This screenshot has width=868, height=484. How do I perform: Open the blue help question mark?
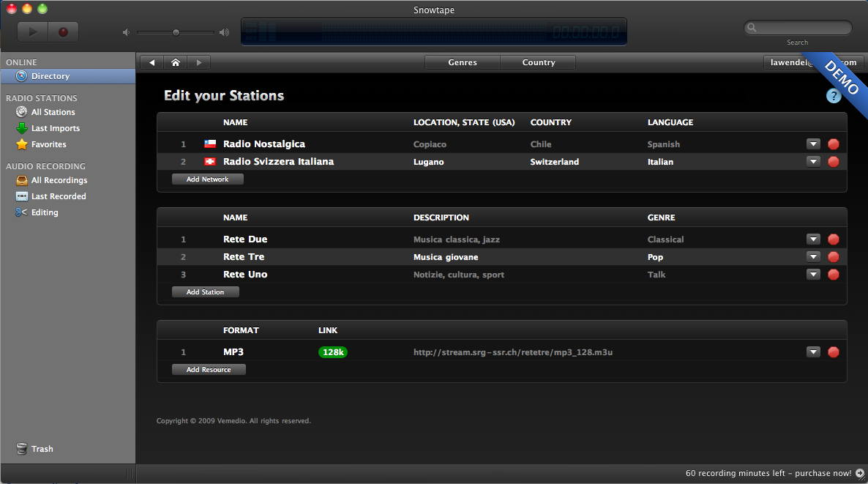pos(833,96)
